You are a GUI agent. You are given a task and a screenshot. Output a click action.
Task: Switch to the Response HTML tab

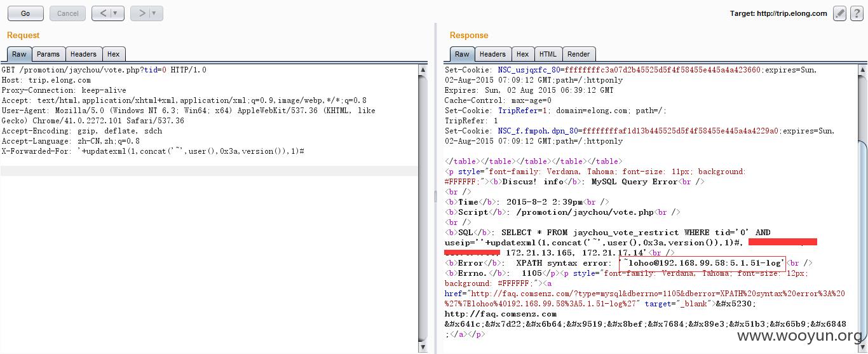point(548,54)
